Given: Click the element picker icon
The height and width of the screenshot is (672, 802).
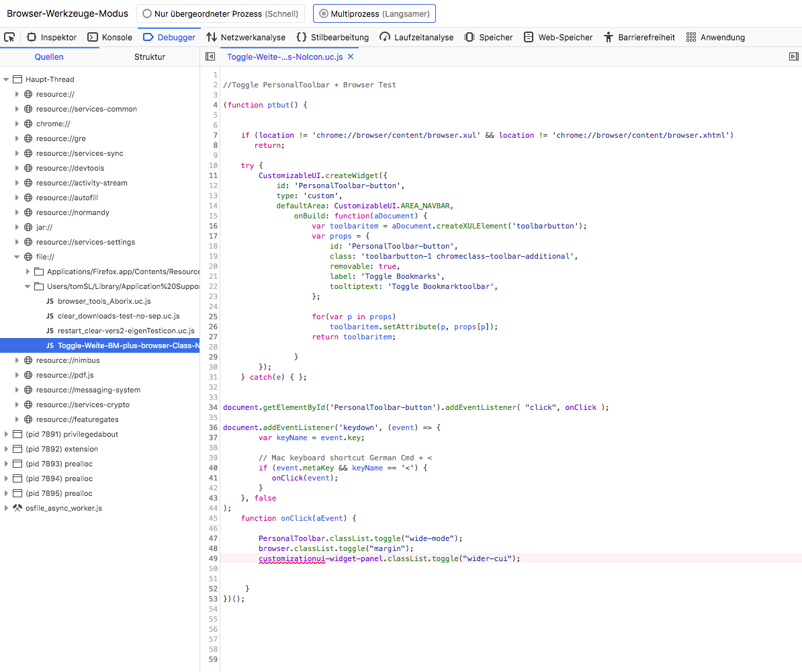Looking at the screenshot, I should 9,37.
